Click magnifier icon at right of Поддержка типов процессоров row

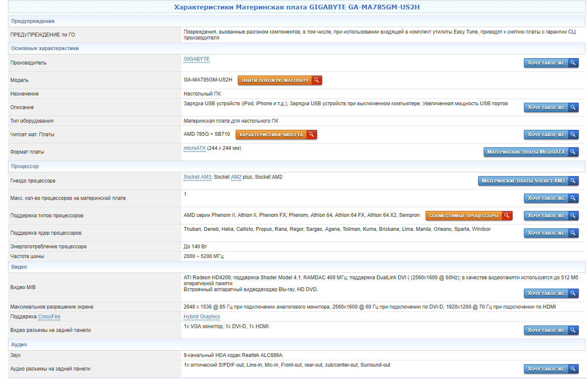(x=573, y=216)
